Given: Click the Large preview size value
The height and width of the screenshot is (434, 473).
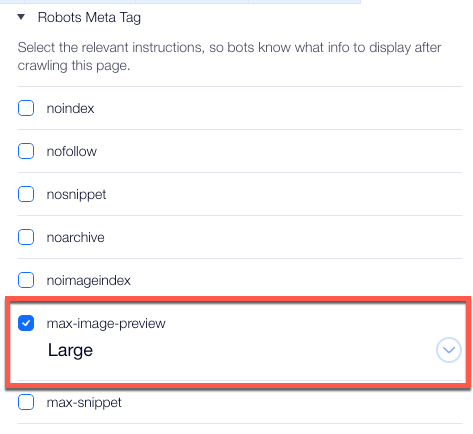Looking at the screenshot, I should [70, 351].
